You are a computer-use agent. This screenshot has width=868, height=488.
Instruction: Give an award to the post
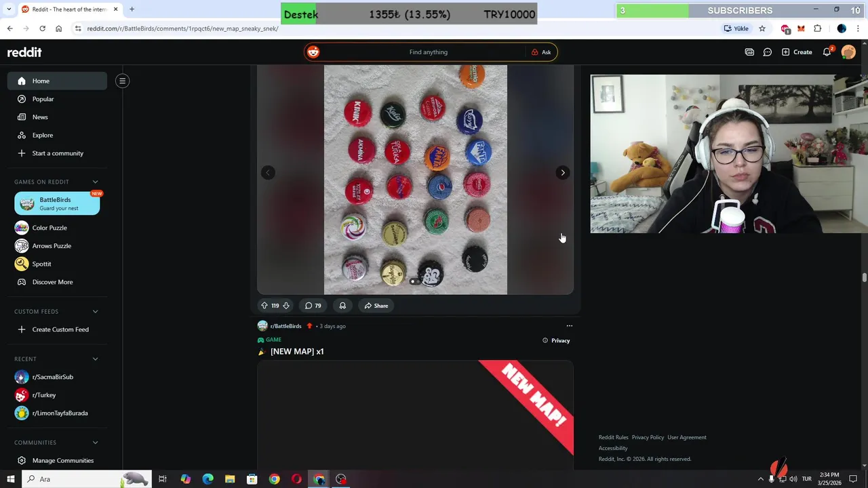tap(342, 306)
